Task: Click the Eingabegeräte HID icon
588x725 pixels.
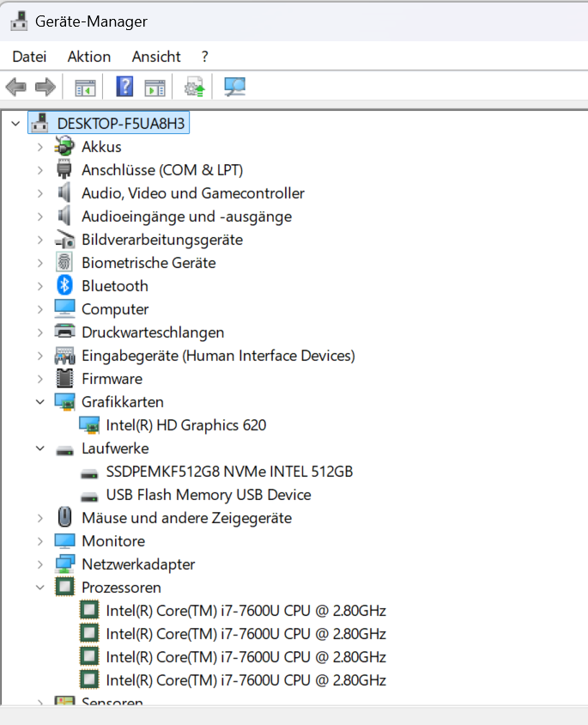Action: point(64,356)
